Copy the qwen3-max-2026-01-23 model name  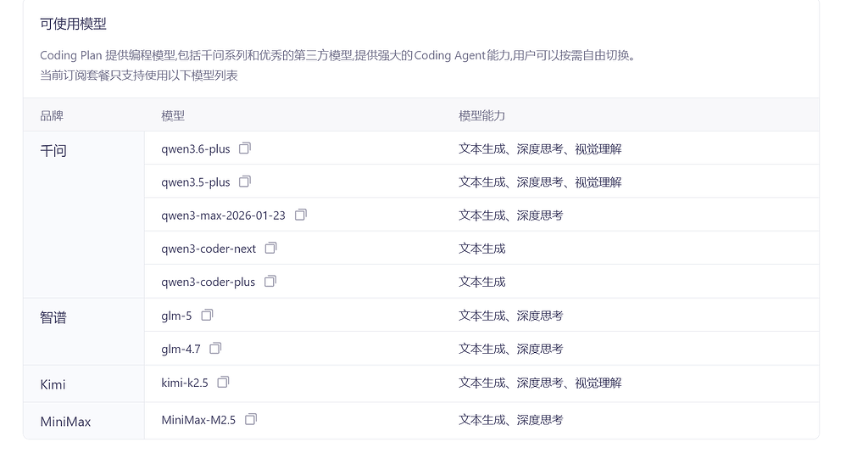point(301,215)
